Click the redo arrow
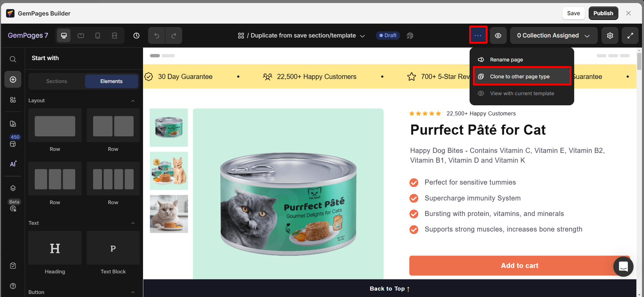Viewport: 644px width, 297px height. [x=174, y=35]
